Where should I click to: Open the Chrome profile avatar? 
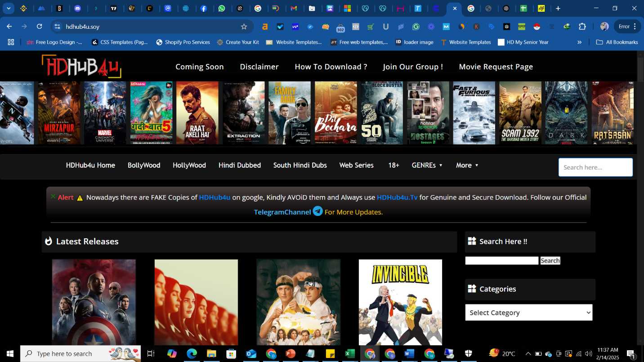coord(604,27)
